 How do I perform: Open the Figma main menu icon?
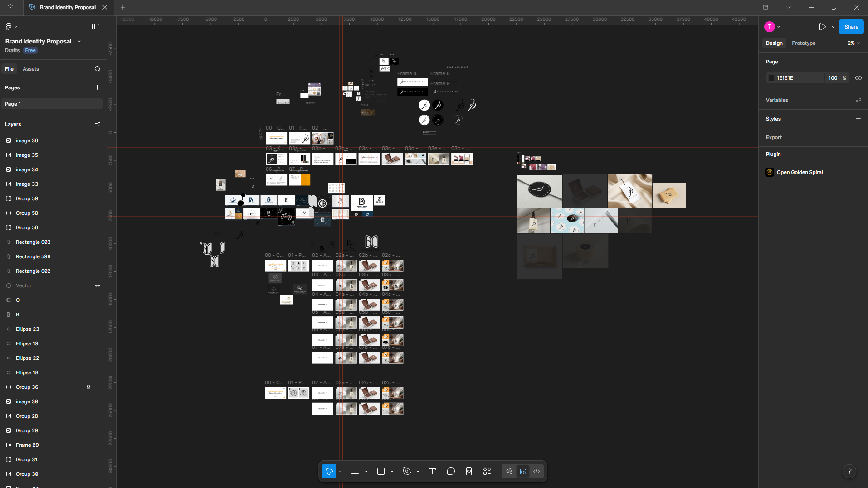click(9, 27)
